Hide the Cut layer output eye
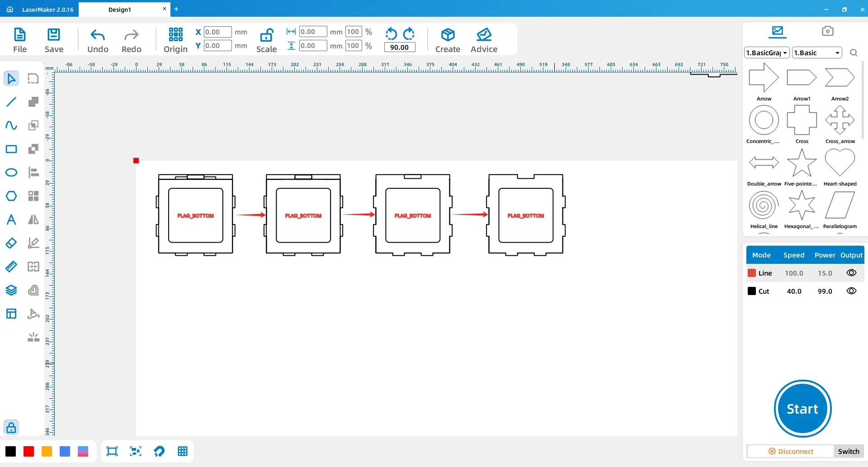Screen dimensions: 868x467 [851, 291]
